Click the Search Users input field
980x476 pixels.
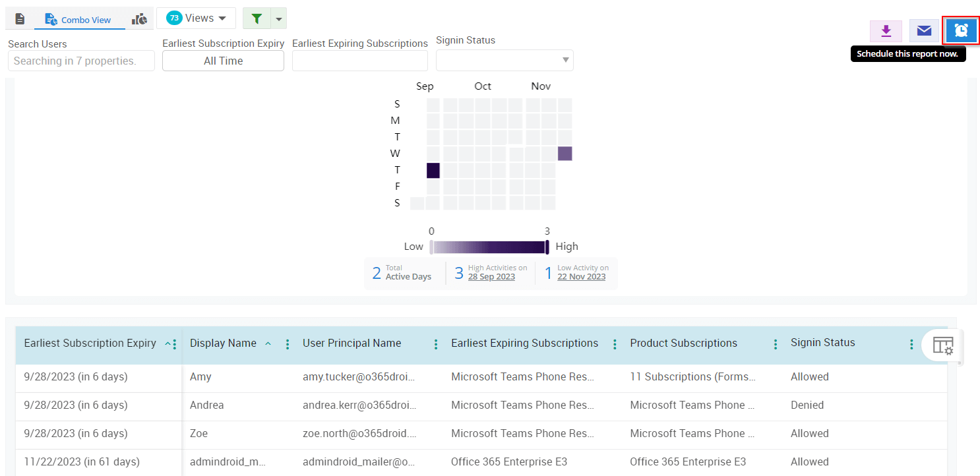tap(81, 61)
